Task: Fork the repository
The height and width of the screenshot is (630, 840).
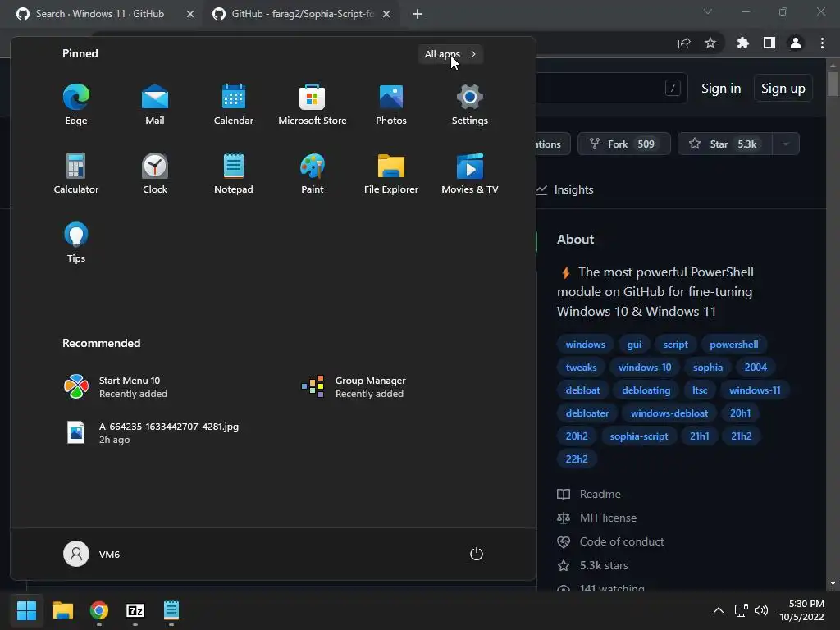Action: click(624, 144)
